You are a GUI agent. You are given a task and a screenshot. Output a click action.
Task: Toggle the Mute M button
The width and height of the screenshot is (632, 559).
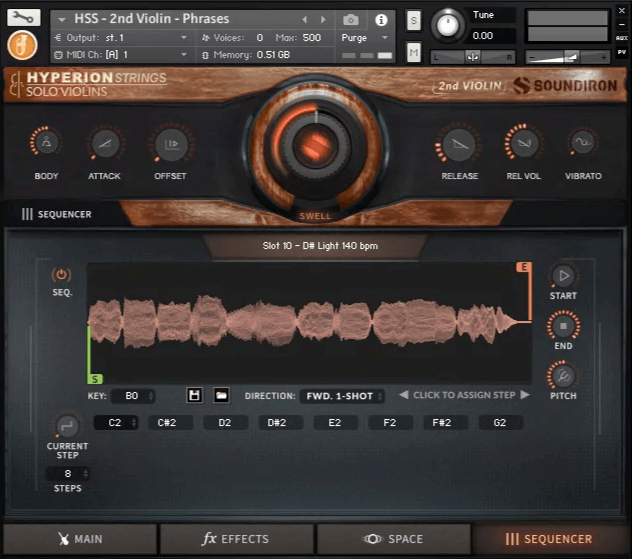coord(414,53)
